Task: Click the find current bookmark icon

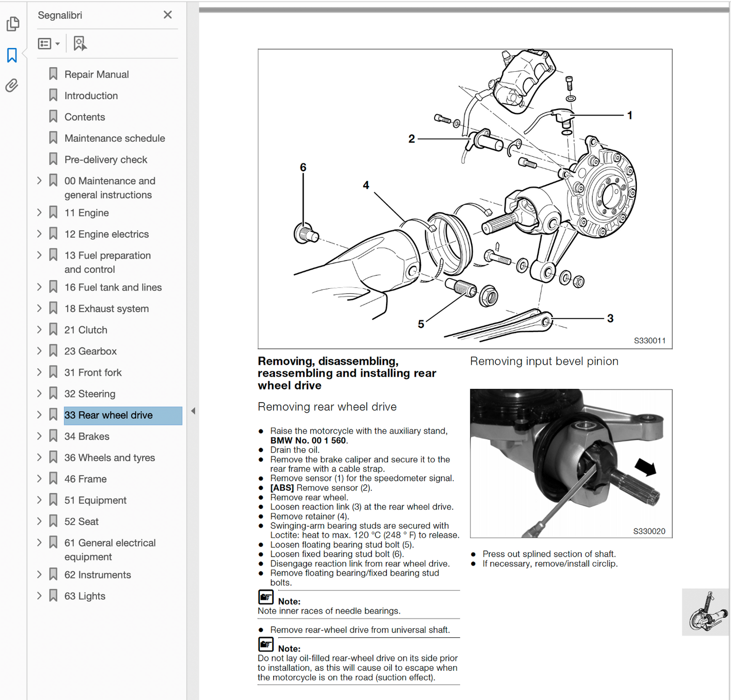Action: (x=79, y=43)
